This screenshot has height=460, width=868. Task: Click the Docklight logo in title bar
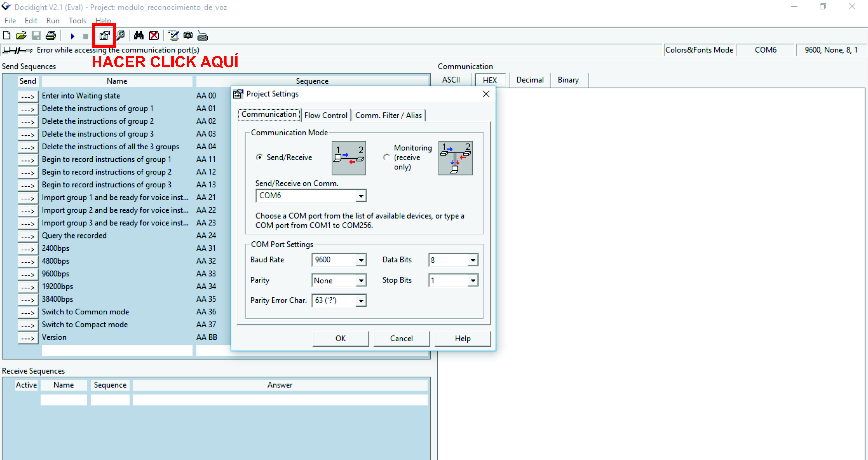point(6,6)
